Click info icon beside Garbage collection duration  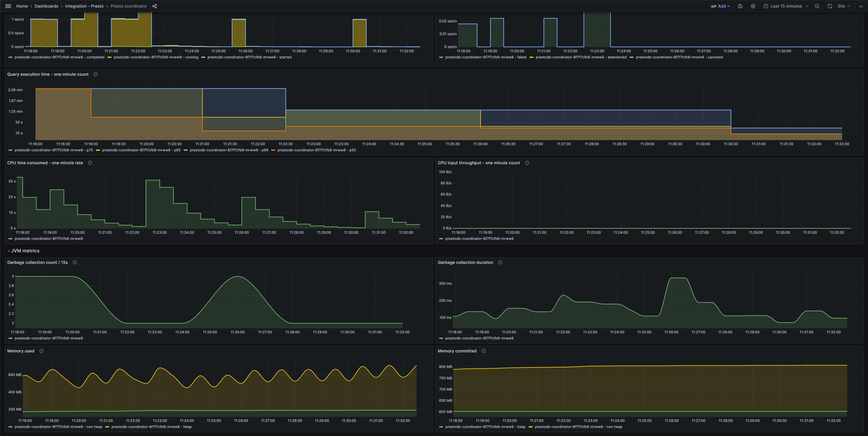(x=500, y=262)
